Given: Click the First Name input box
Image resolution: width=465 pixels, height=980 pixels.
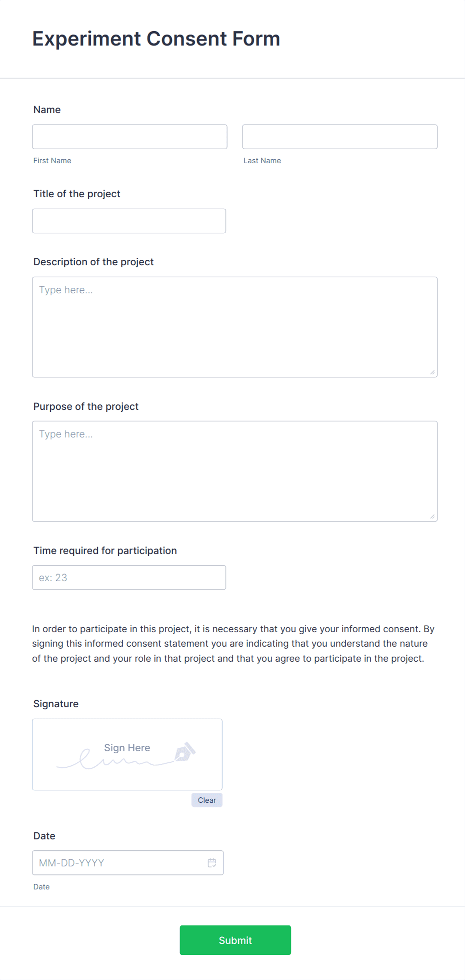Looking at the screenshot, I should pyautogui.click(x=129, y=136).
